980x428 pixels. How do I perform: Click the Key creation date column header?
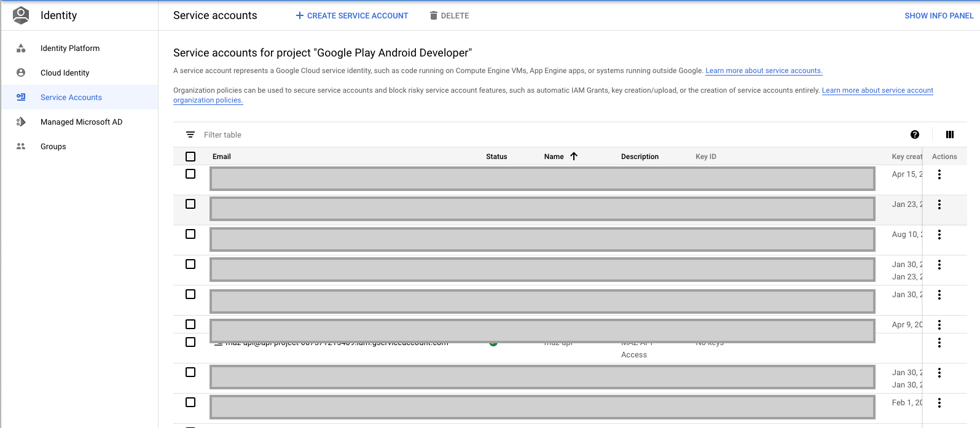point(907,157)
